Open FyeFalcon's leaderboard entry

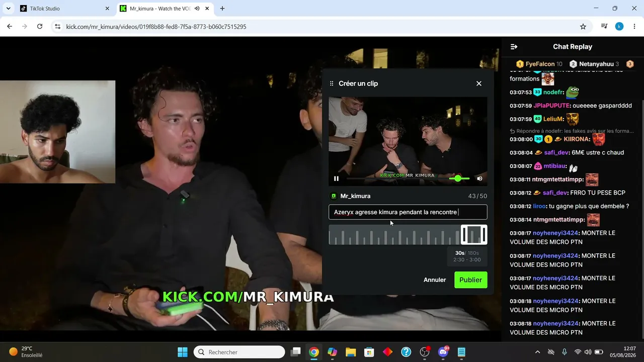click(539, 64)
